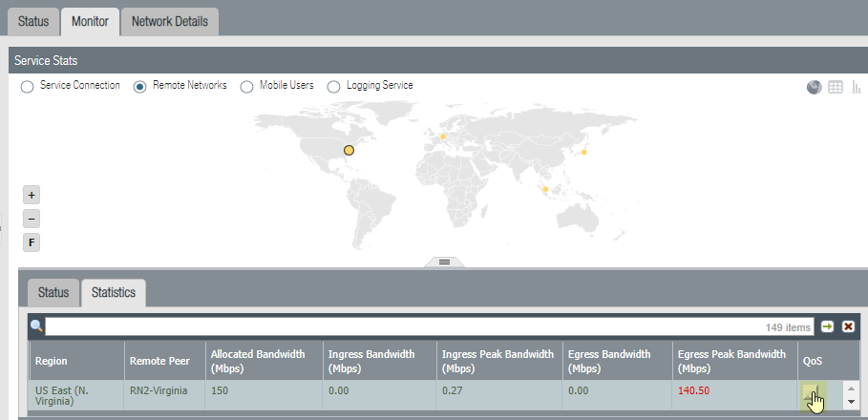Switch to the bar chart view
The width and height of the screenshot is (868, 420).
pos(857,87)
